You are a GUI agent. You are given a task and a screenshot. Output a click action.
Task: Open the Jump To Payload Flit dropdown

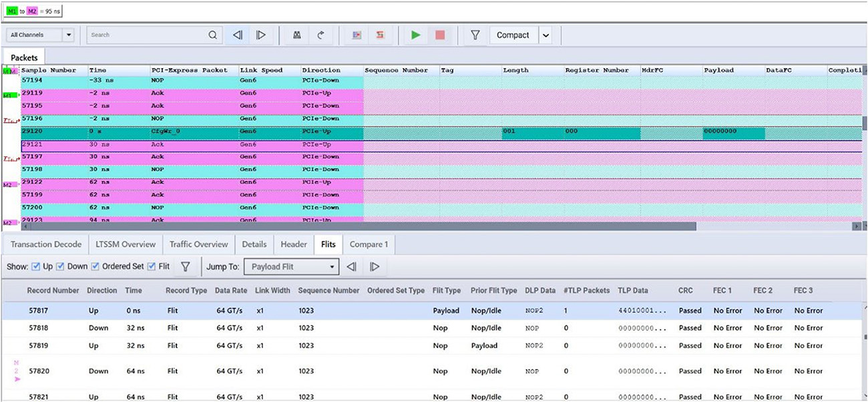[x=291, y=267]
